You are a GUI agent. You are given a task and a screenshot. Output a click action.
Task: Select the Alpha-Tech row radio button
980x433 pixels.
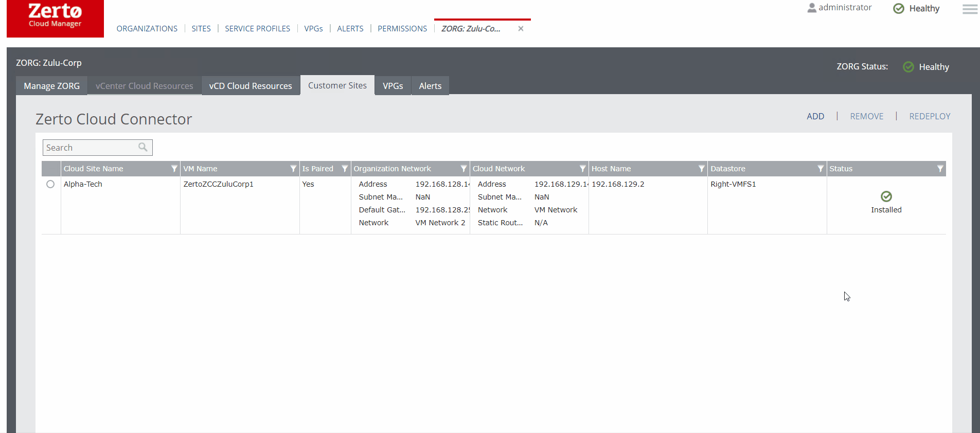50,184
